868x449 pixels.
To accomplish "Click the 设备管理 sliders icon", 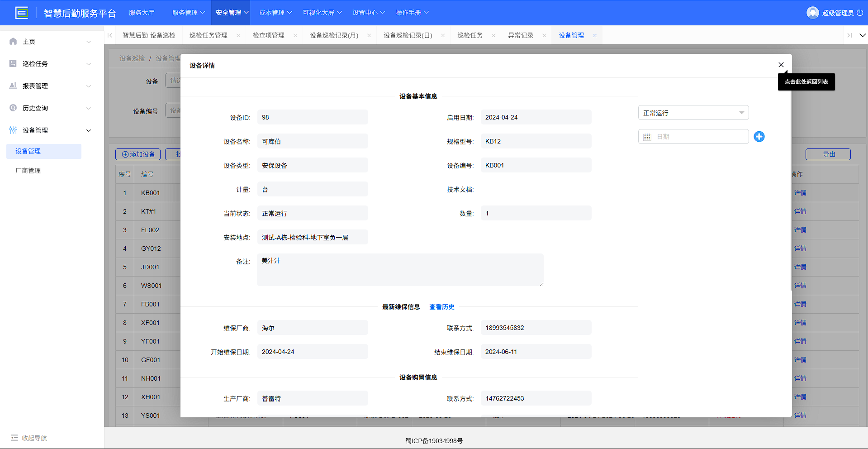I will click(x=13, y=130).
